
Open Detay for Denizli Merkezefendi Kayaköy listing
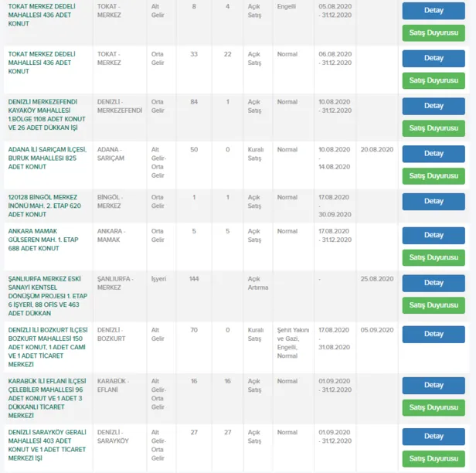[x=433, y=106]
